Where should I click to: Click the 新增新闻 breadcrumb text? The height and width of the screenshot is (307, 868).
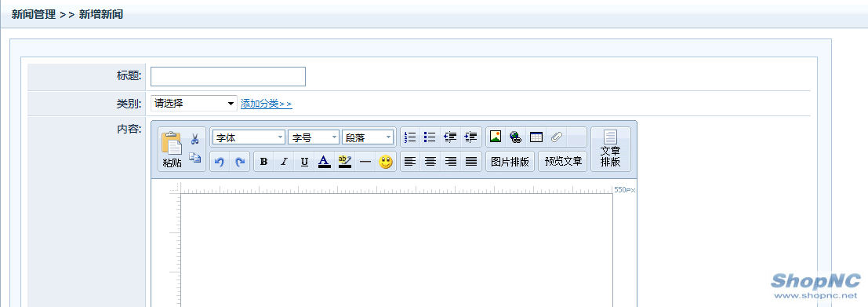100,15
